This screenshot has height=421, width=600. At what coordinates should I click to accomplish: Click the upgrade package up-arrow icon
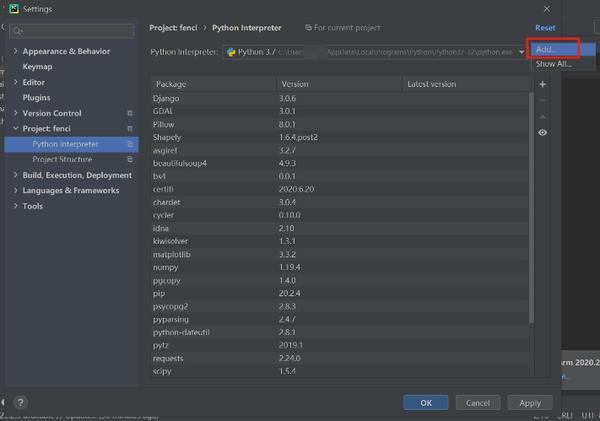pos(542,116)
